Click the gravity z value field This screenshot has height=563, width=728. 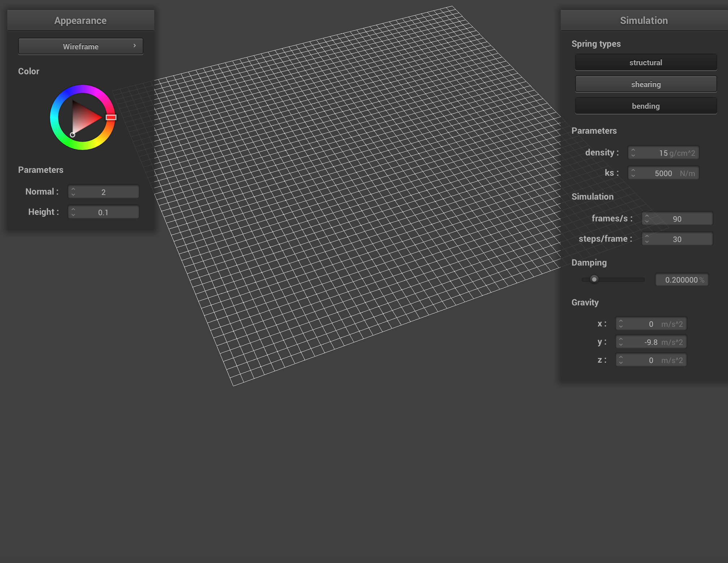pyautogui.click(x=651, y=360)
